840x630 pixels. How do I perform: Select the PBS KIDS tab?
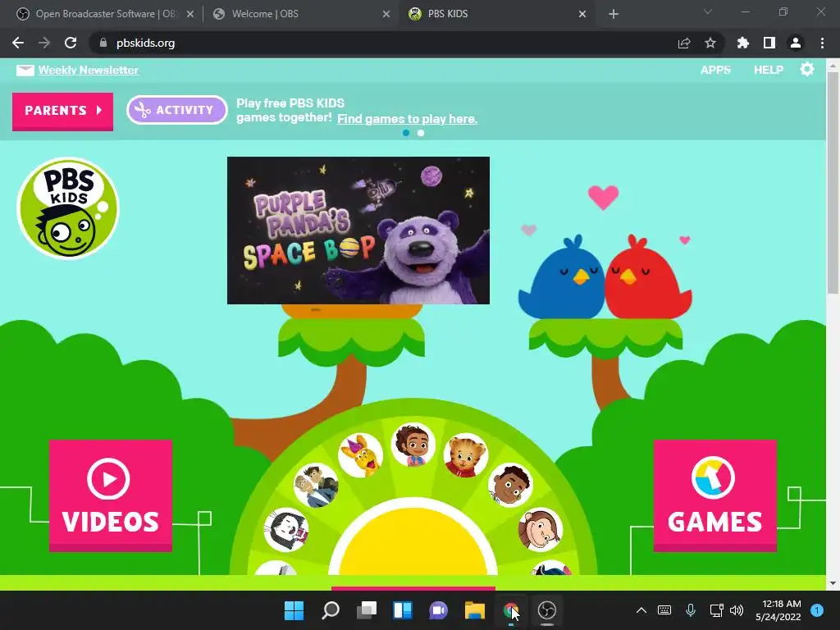pyautogui.click(x=495, y=14)
